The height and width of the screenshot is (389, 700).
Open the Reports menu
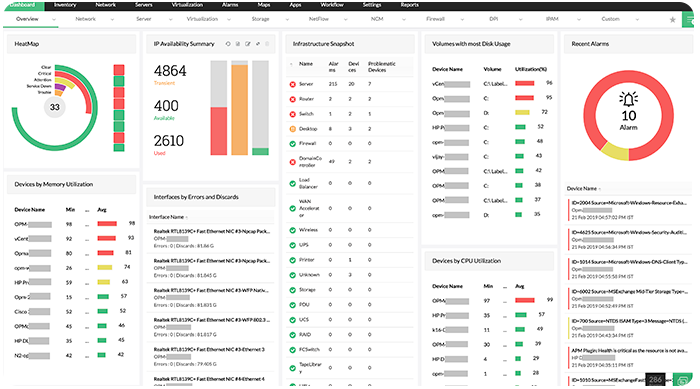(409, 5)
